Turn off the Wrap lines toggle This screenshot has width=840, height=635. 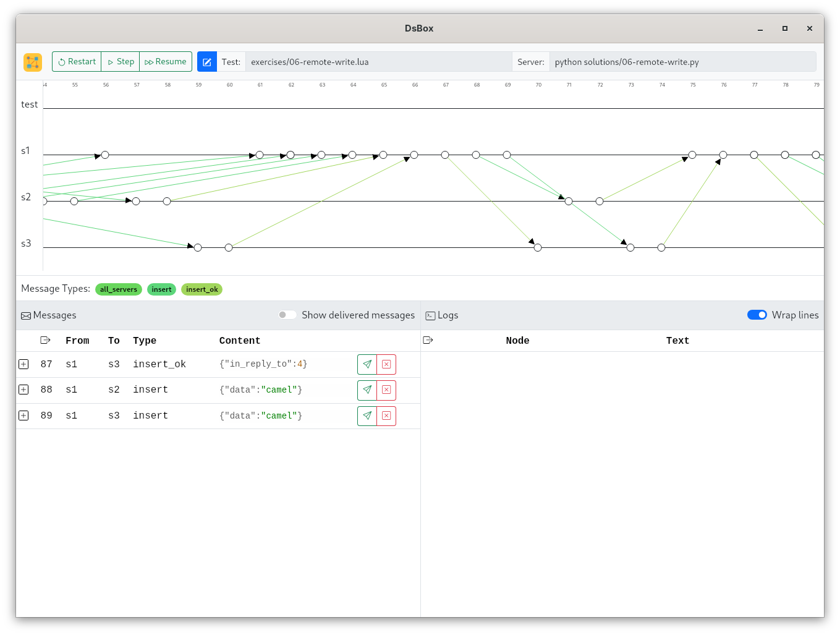pos(757,315)
